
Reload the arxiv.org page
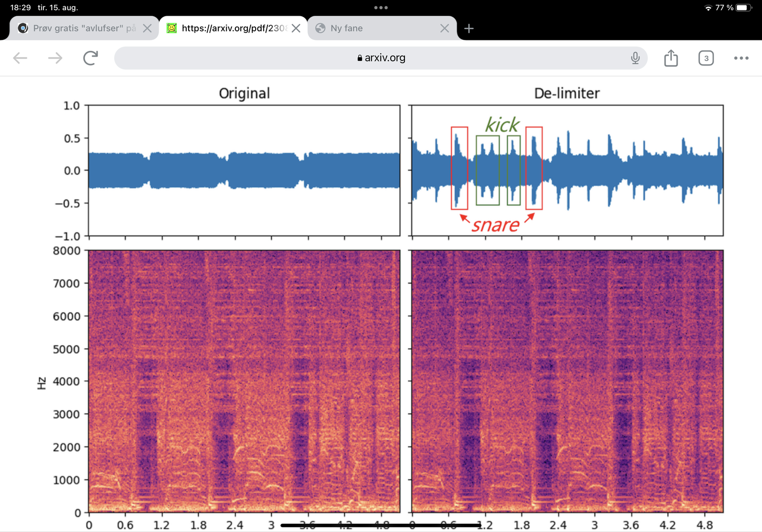click(x=91, y=58)
